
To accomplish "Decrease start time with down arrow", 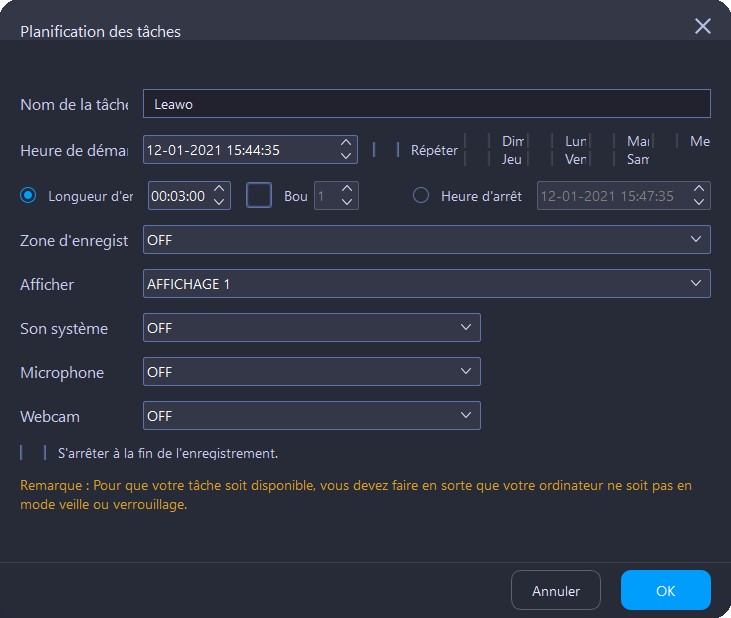I will 346,156.
